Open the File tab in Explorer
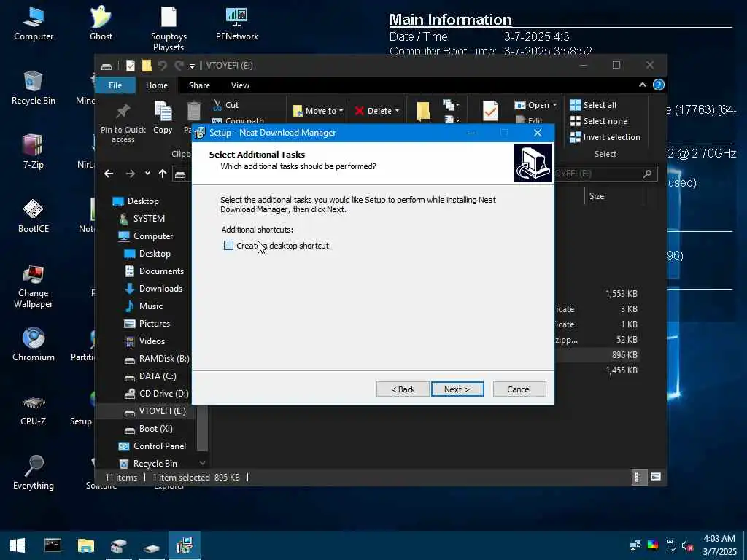The width and height of the screenshot is (747, 560). tap(115, 85)
